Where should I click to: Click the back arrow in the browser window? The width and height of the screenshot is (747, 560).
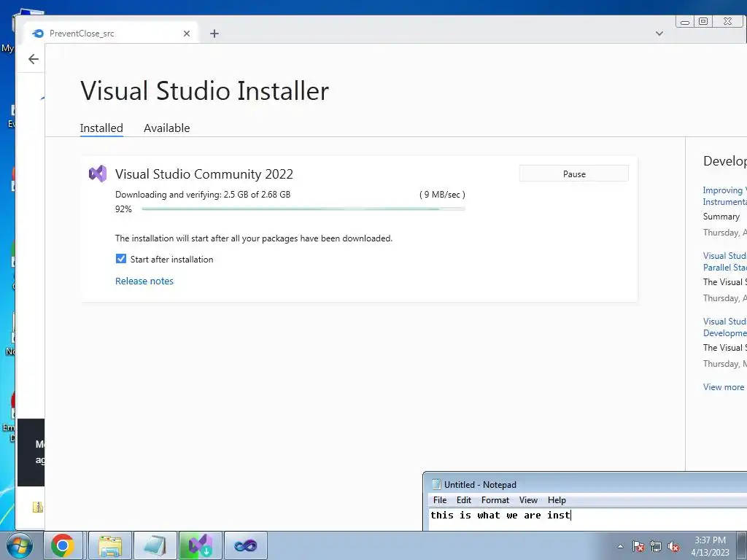click(34, 59)
